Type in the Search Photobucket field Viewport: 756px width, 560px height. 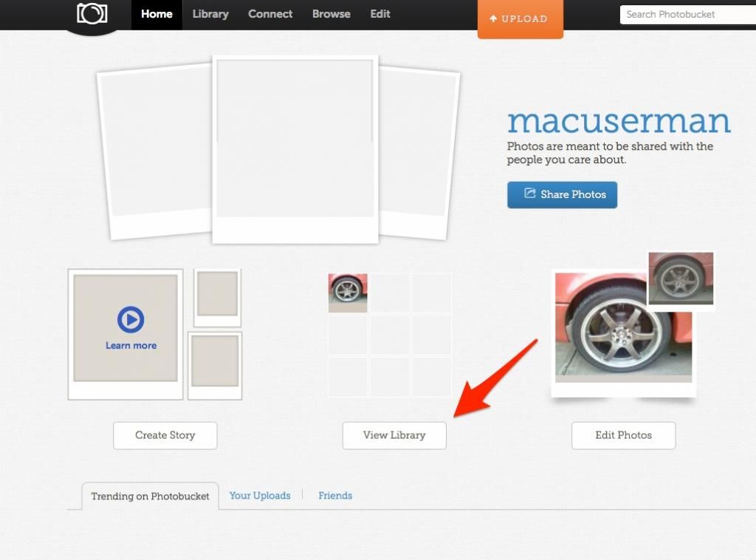pyautogui.click(x=687, y=14)
